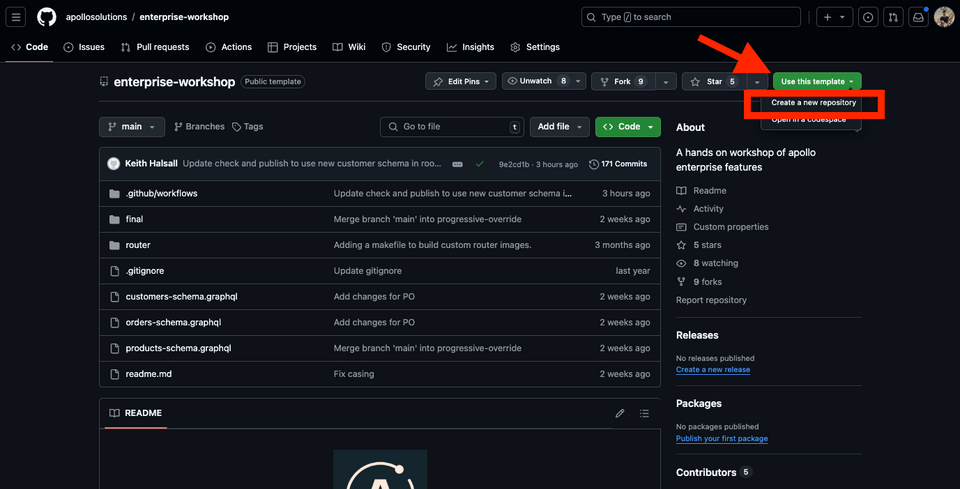
Task: Open the repository Settings tab
Action: (535, 47)
